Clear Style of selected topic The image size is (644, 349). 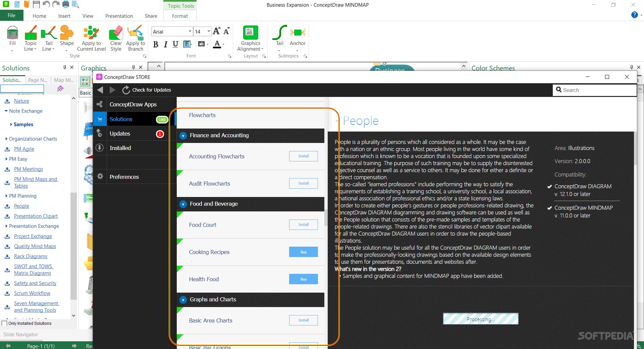116,38
